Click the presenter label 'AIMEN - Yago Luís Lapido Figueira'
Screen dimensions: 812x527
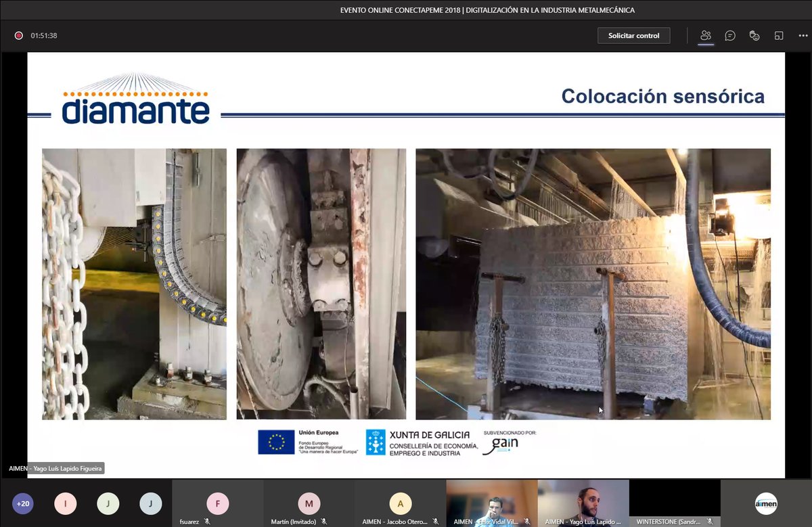coord(56,469)
